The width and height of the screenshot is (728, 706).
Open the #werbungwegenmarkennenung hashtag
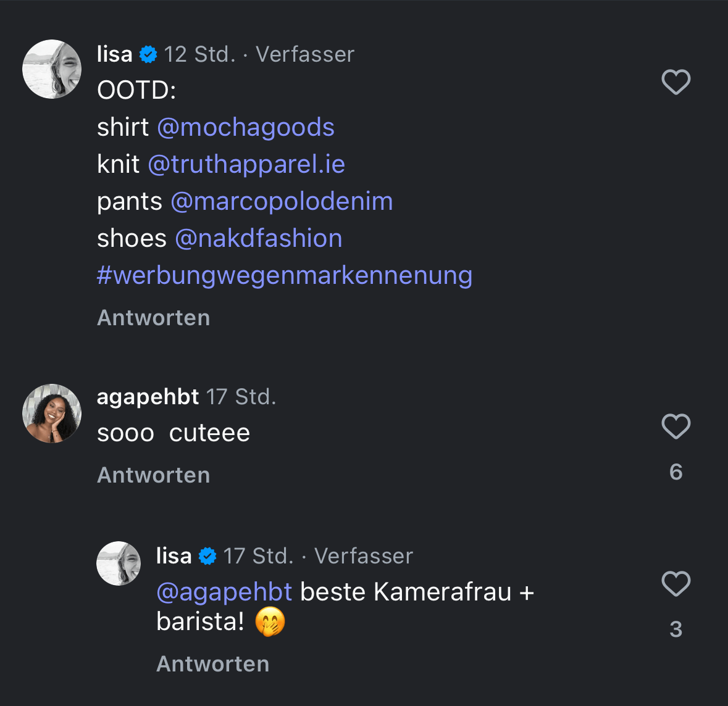click(x=285, y=275)
